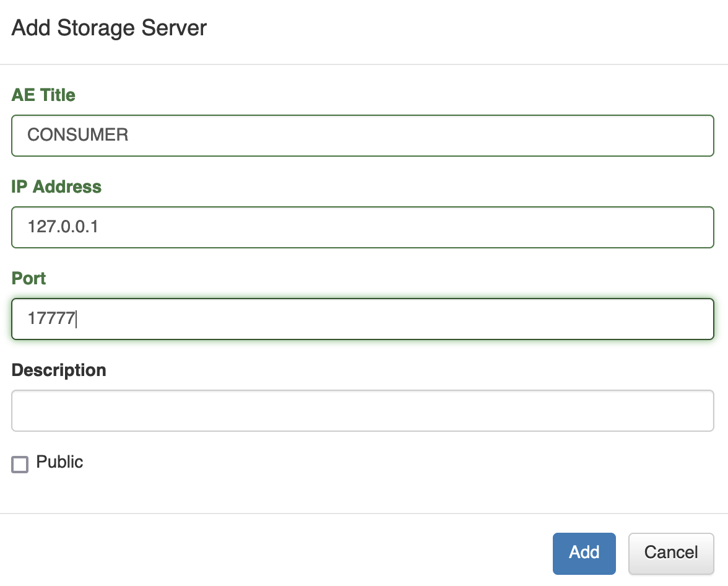
Task: Select the AE Title label
Action: [x=43, y=95]
